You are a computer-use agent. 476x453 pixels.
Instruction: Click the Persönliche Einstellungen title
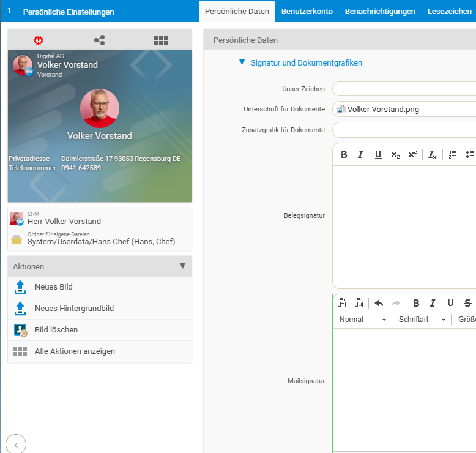(x=69, y=12)
